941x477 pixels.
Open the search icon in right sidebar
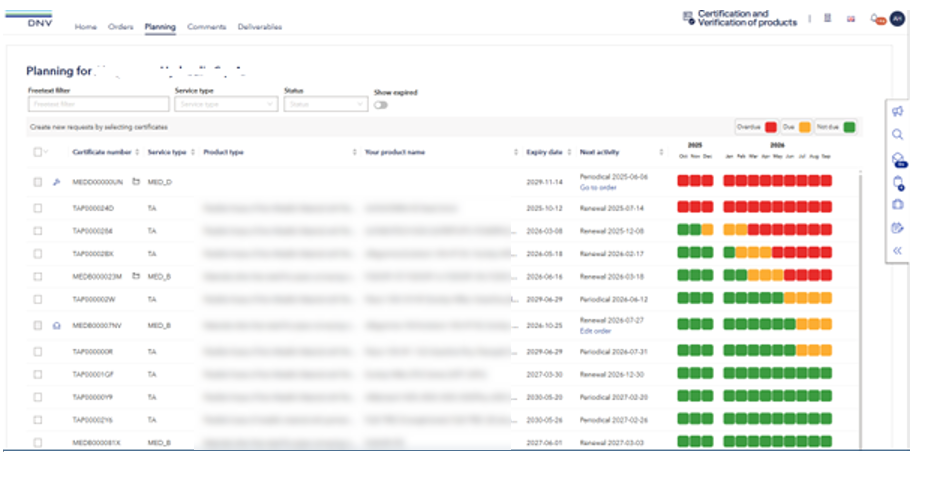[897, 134]
